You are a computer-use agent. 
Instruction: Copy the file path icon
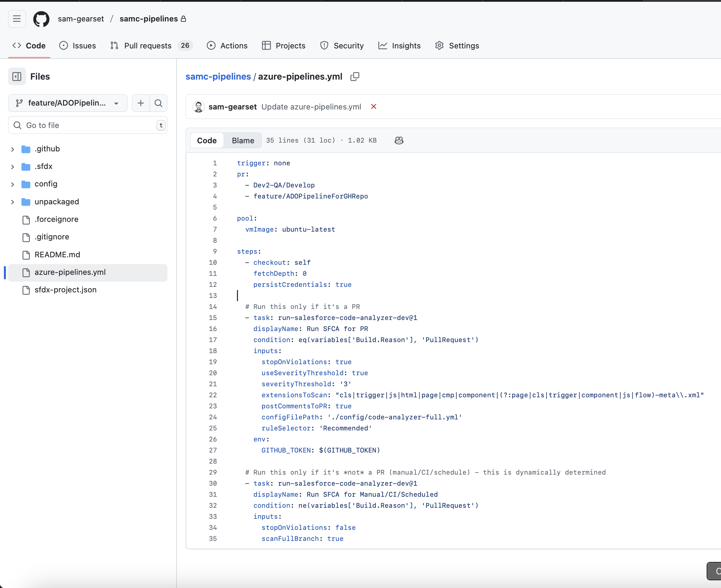coord(355,77)
